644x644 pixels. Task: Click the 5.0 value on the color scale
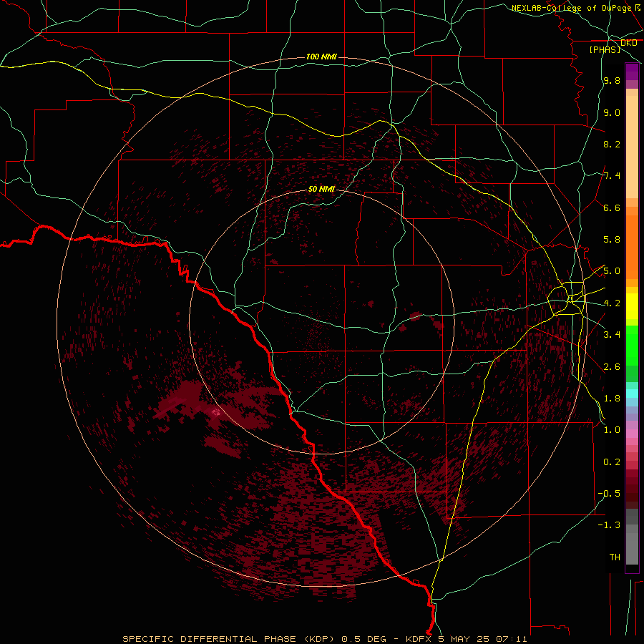coord(612,271)
